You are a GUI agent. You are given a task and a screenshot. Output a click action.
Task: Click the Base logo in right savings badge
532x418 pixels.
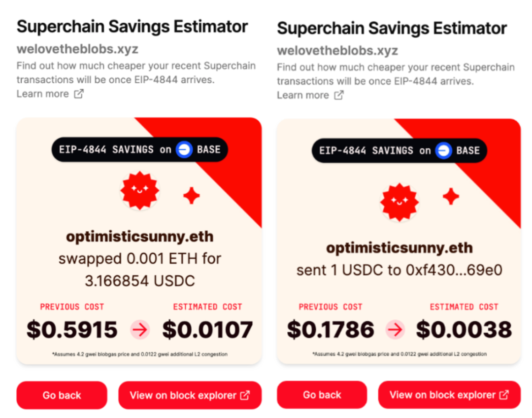[444, 151]
